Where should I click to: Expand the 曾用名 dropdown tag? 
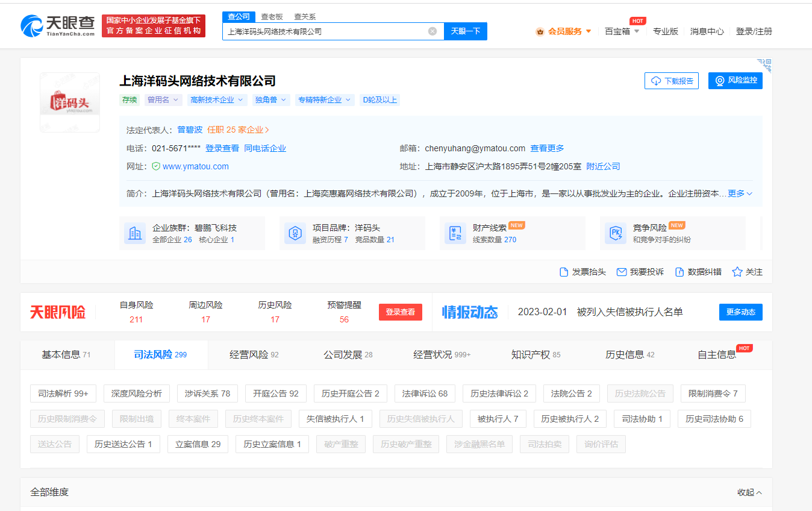(163, 100)
